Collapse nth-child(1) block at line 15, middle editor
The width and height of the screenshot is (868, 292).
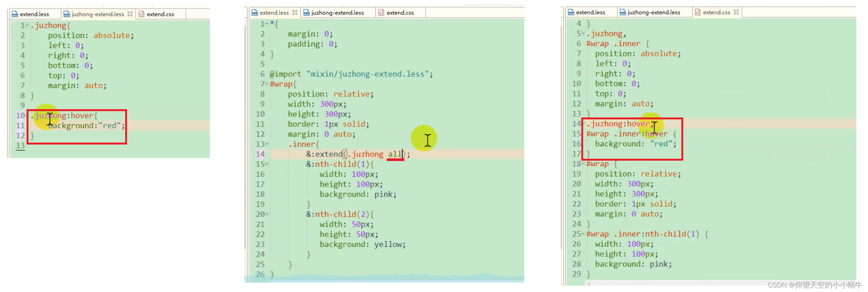[267, 164]
